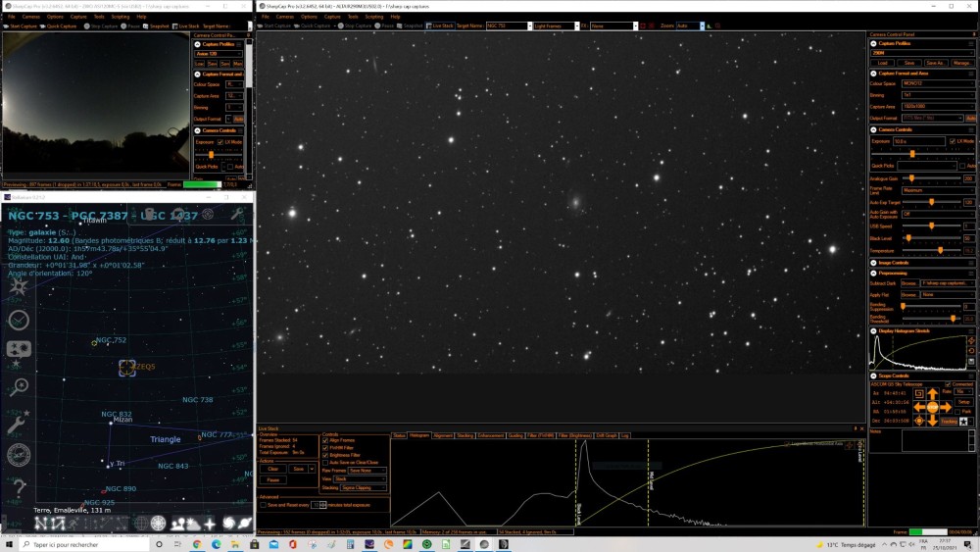Open Stellarium configuration wrench icon

click(17, 425)
